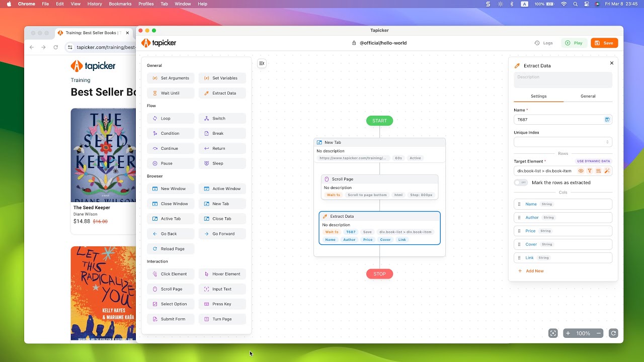Pick Scroll Page in Interaction section
This screenshot has height=362, width=644.
(171, 289)
